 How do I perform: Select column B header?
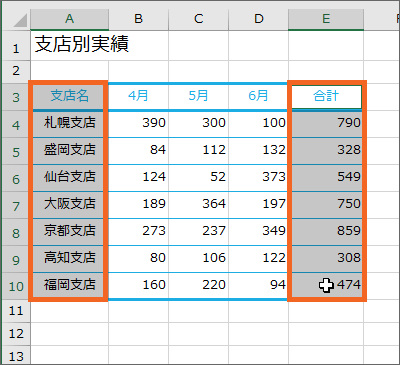[x=139, y=19]
